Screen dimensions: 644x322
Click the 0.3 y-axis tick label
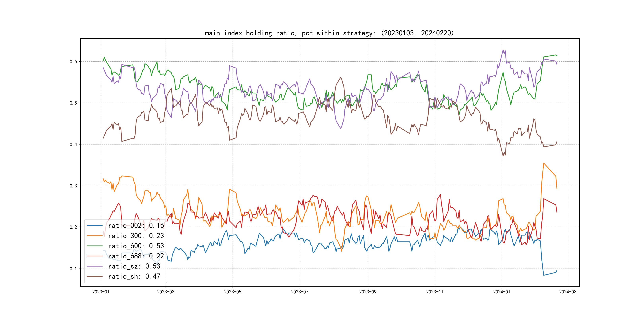click(x=73, y=186)
